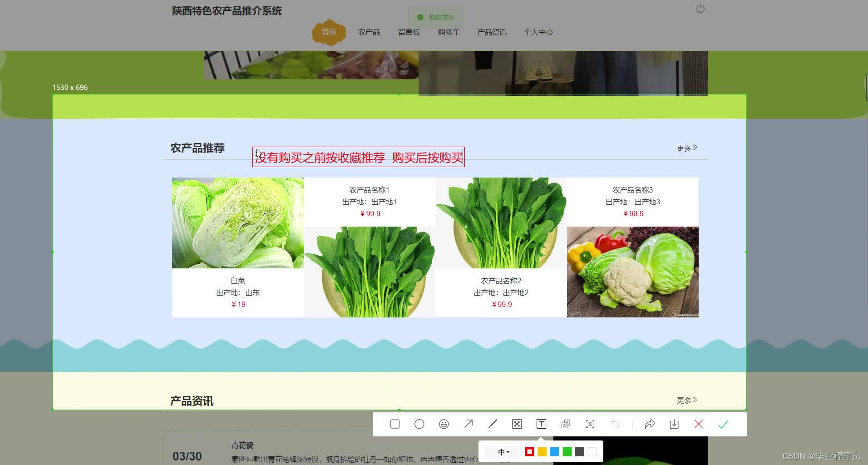Click the share screenshot icon

(650, 424)
